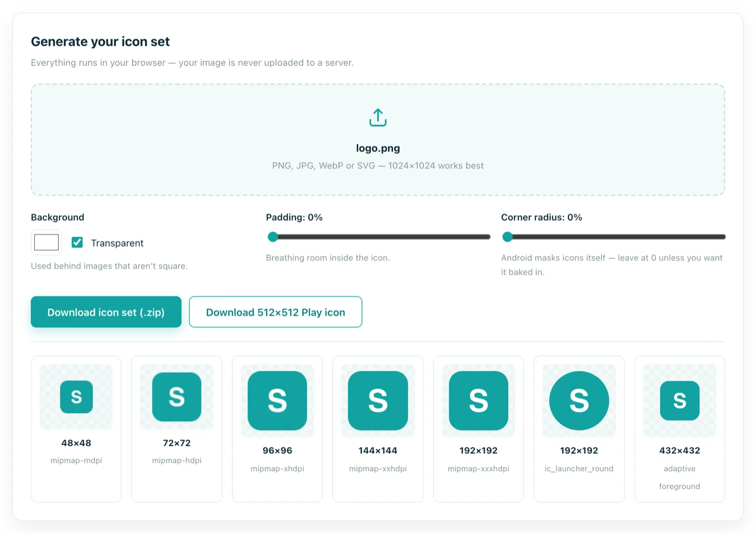Open the 432×432 adaptive foreground preview
This screenshot has width=756, height=533.
click(679, 401)
